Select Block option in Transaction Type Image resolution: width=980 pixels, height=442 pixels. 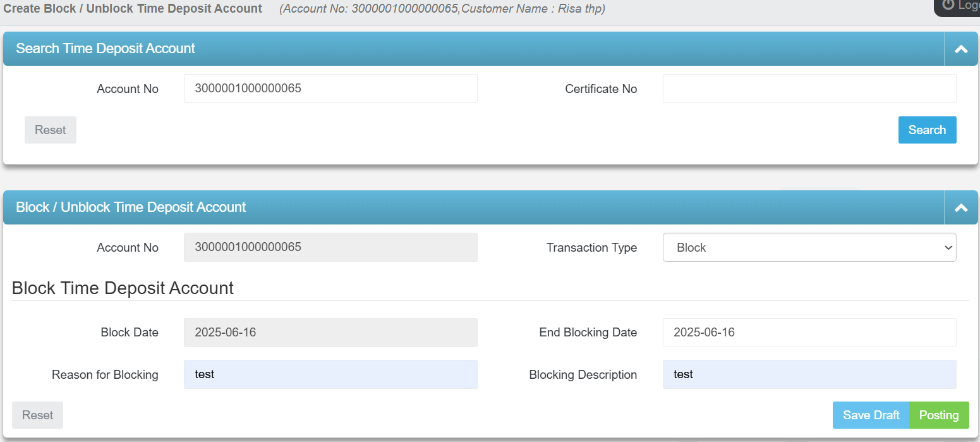[x=809, y=247]
